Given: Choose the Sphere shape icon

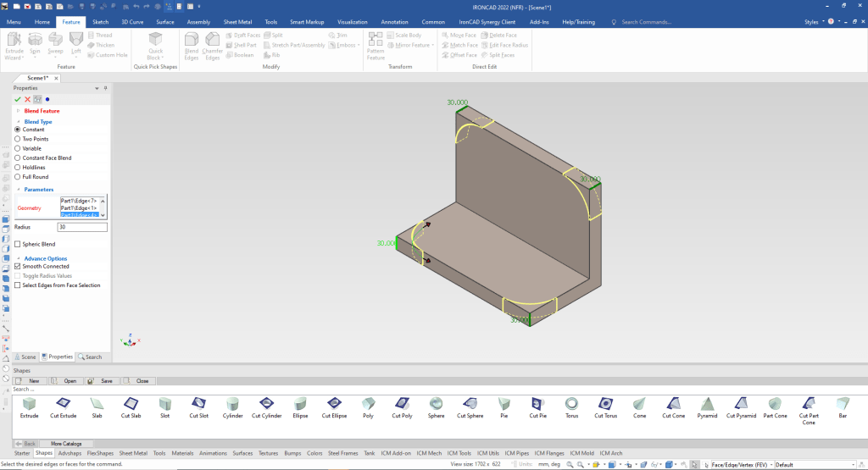Looking at the screenshot, I should coord(436,404).
